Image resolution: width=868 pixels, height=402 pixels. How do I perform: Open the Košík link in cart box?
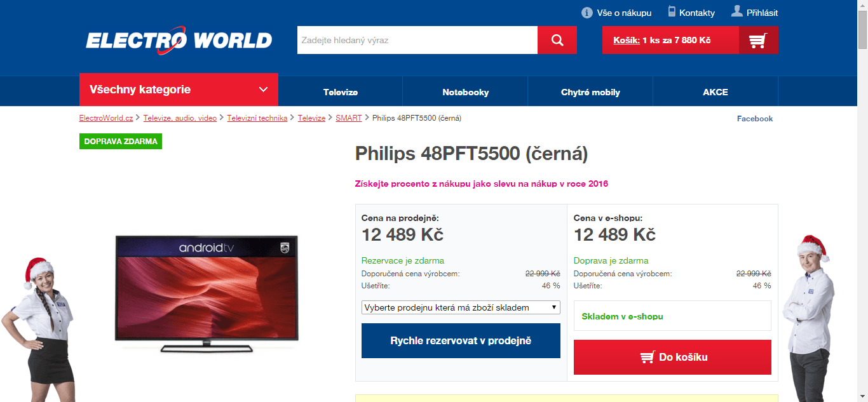tap(627, 40)
